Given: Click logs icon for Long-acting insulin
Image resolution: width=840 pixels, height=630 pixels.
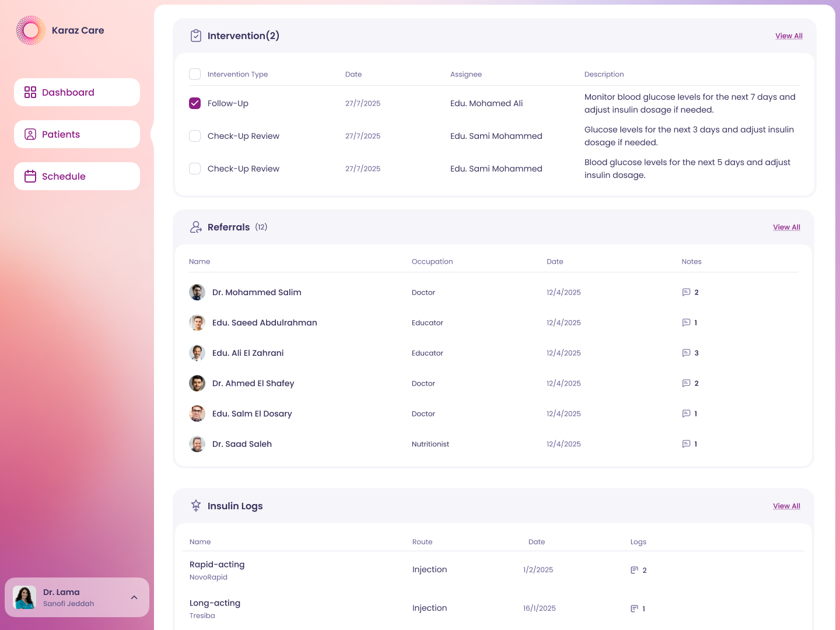Looking at the screenshot, I should point(634,608).
